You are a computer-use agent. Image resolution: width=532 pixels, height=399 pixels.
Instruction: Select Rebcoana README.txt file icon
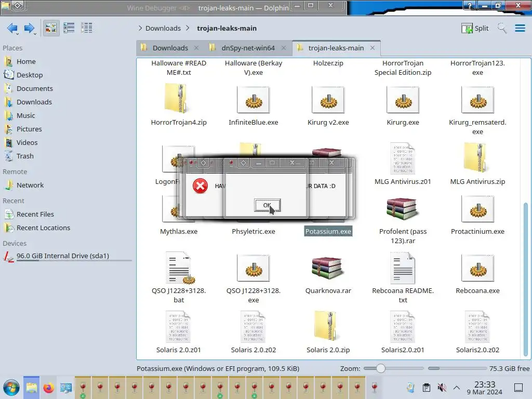point(403,268)
